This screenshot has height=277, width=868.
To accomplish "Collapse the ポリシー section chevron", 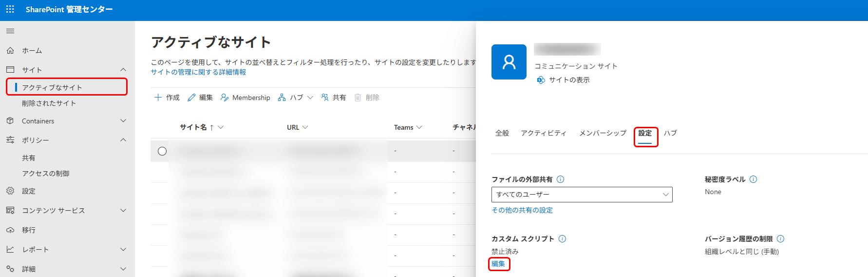I will point(123,140).
